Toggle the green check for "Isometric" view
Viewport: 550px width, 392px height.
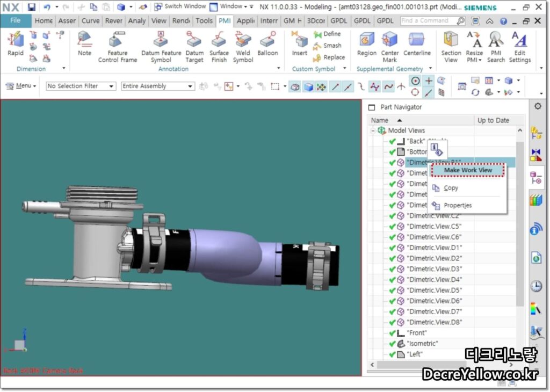[392, 344]
